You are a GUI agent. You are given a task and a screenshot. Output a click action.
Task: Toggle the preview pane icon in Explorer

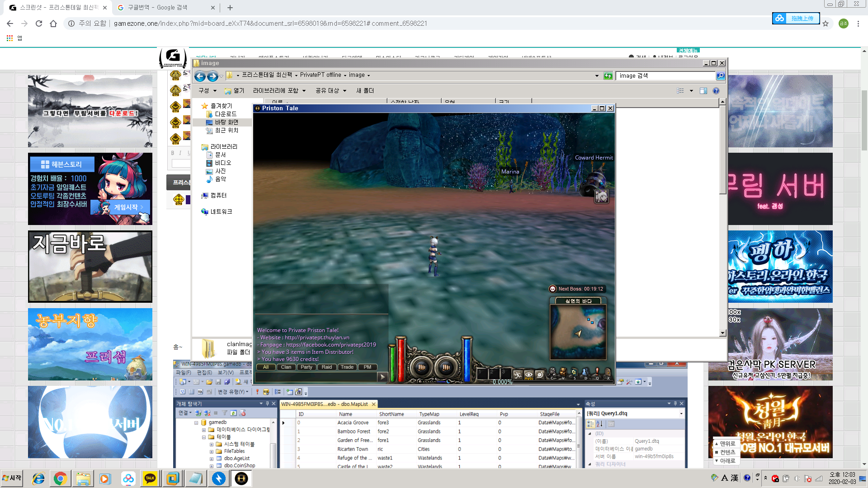coord(703,91)
